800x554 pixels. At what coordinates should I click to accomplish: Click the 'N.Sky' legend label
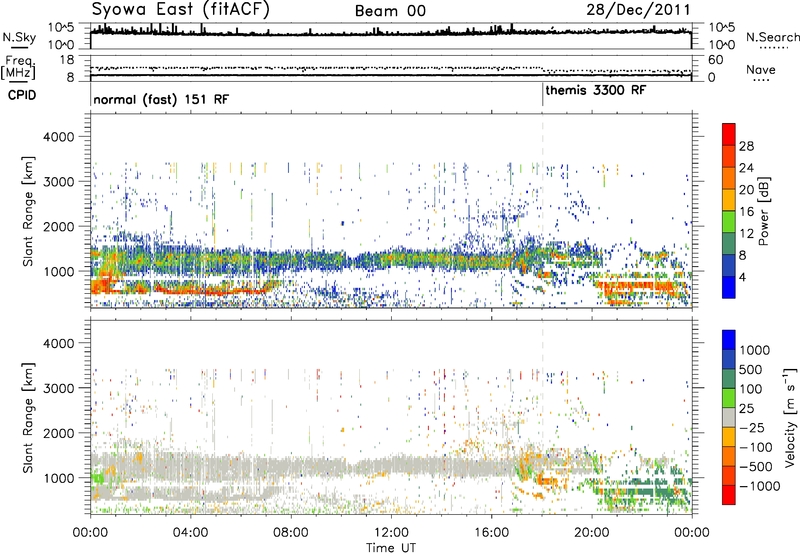coord(19,37)
